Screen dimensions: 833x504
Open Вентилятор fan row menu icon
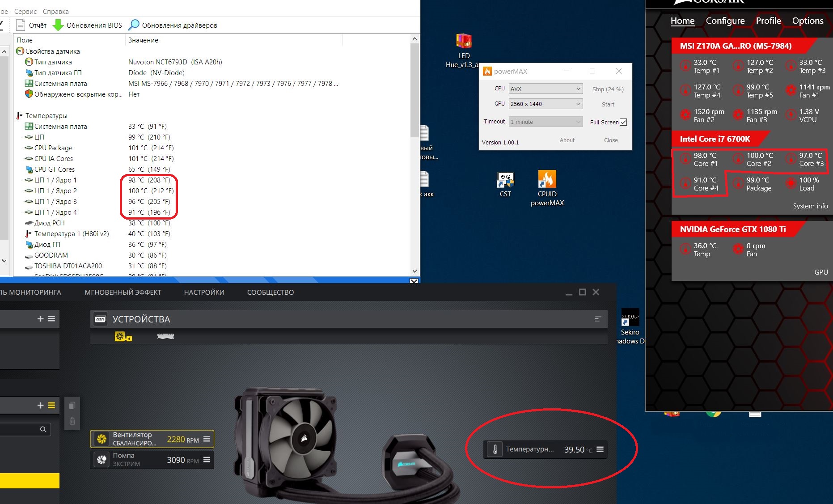(x=207, y=439)
